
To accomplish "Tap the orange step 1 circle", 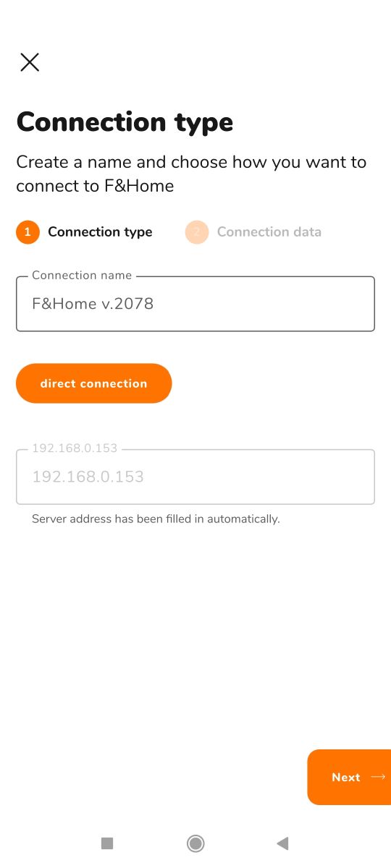I will pos(28,232).
